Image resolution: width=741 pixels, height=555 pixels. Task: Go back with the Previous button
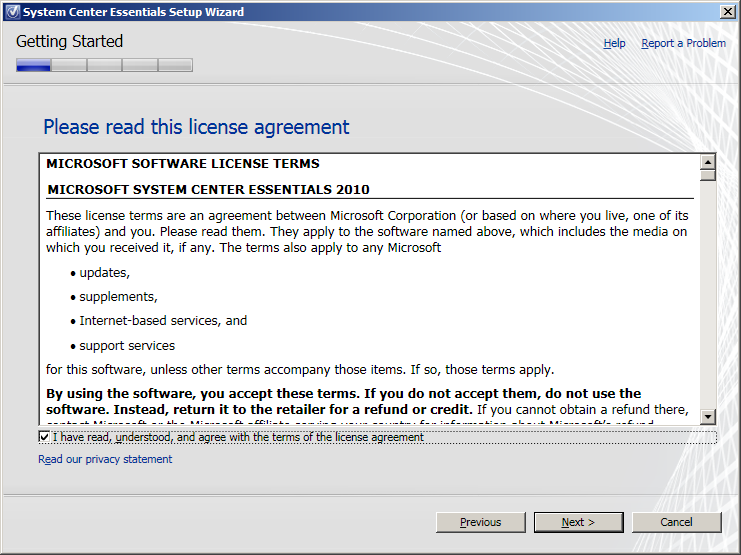point(480,522)
